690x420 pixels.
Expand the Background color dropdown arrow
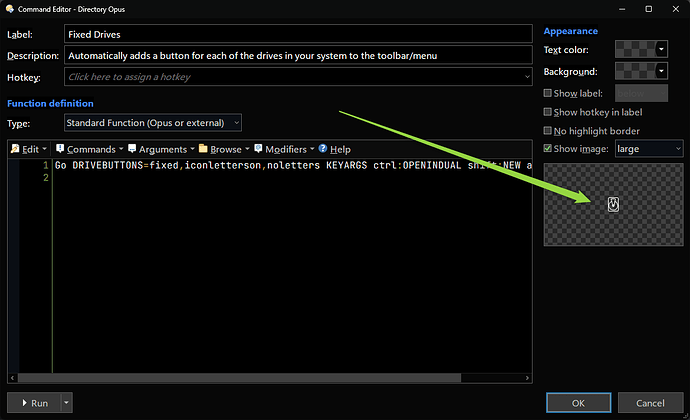pyautogui.click(x=661, y=70)
